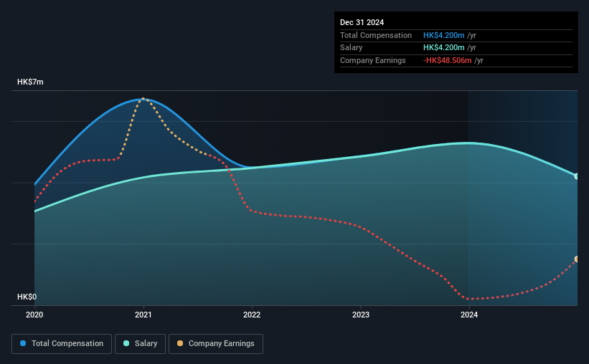Image resolution: width=589 pixels, height=364 pixels.
Task: Click the Total Compensation row label in the tooltip
Action: (x=376, y=35)
